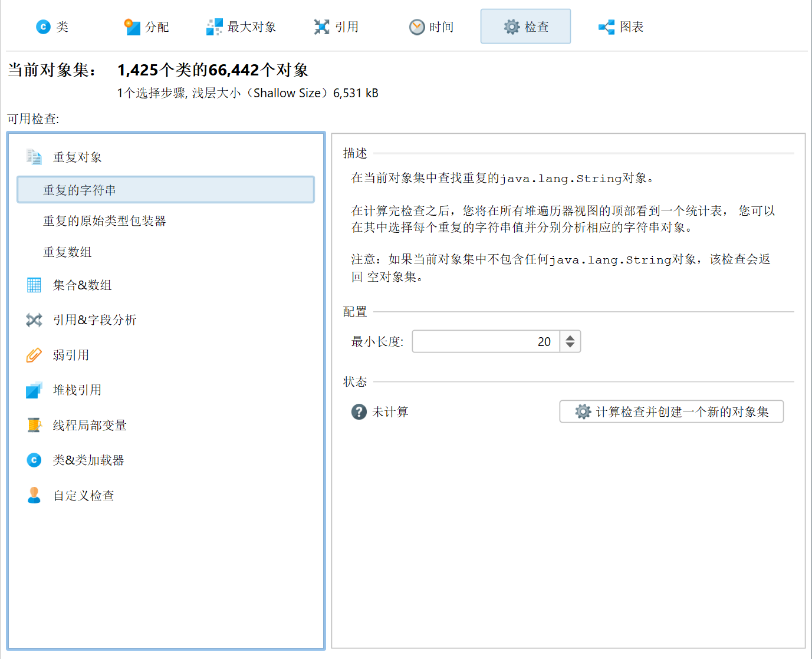Open the 图表 tab
Viewport: 812px width, 659px height.
click(x=621, y=27)
